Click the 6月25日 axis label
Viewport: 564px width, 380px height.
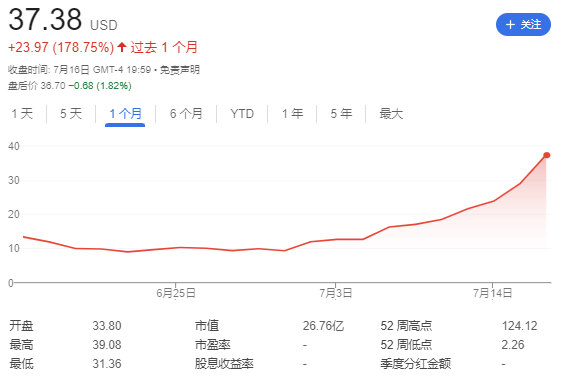[x=176, y=293]
